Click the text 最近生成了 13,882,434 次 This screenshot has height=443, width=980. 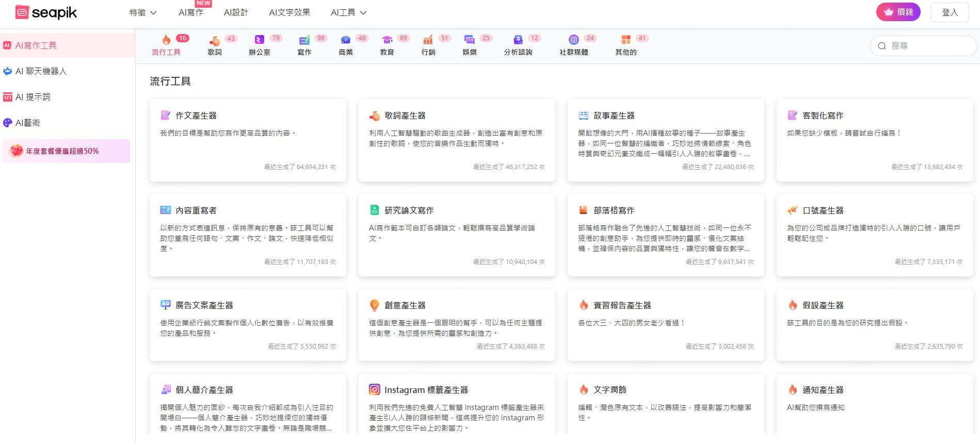tap(927, 167)
